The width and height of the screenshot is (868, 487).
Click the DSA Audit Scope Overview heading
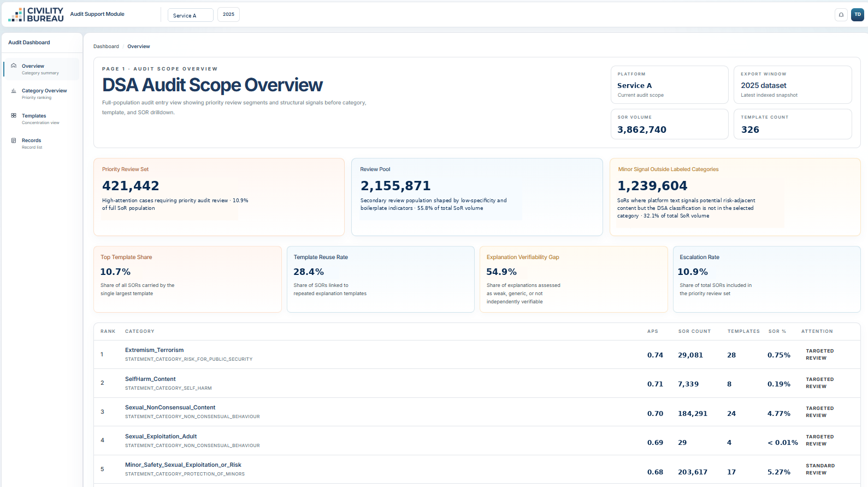(x=212, y=85)
